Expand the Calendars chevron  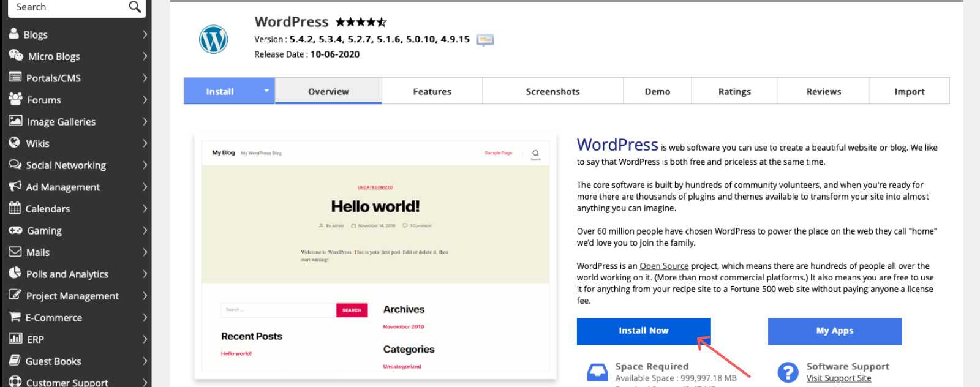point(145,208)
